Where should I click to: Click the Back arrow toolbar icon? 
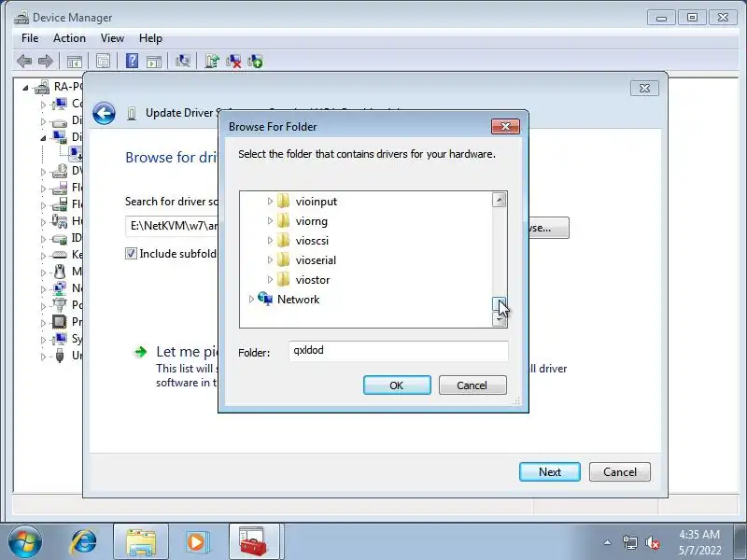tap(24, 61)
